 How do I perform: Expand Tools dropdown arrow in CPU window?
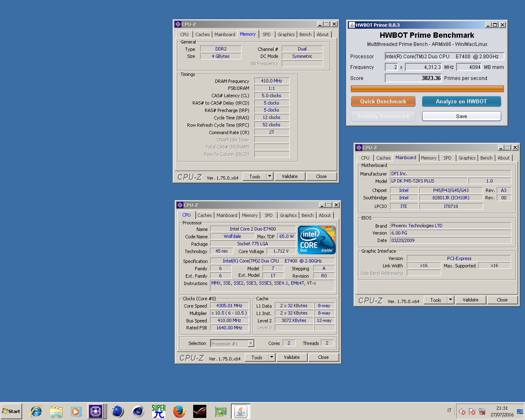272,357
